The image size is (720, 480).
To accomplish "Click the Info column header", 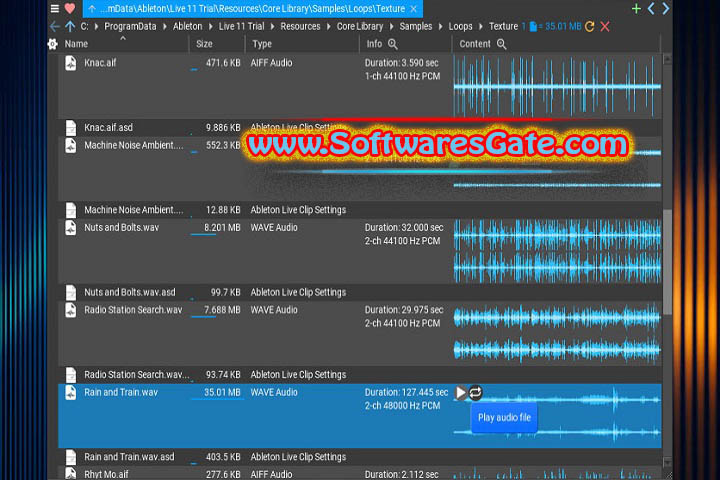I will coord(374,44).
